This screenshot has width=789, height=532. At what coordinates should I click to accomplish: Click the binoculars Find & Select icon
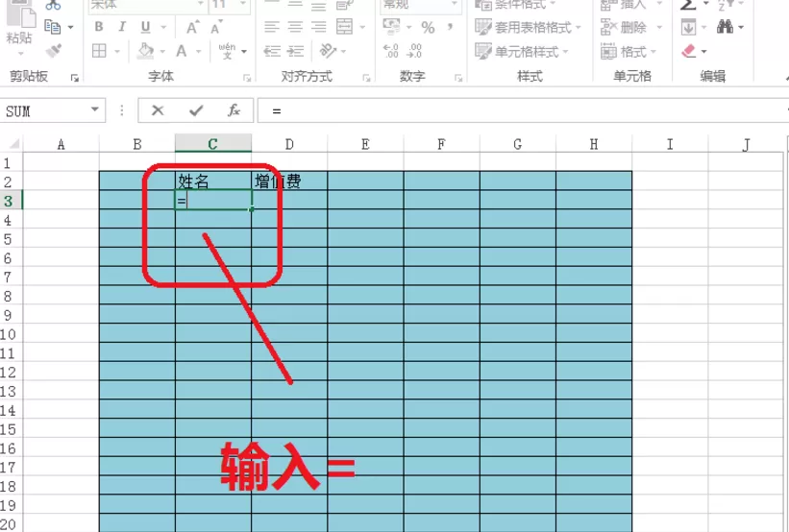[x=726, y=27]
